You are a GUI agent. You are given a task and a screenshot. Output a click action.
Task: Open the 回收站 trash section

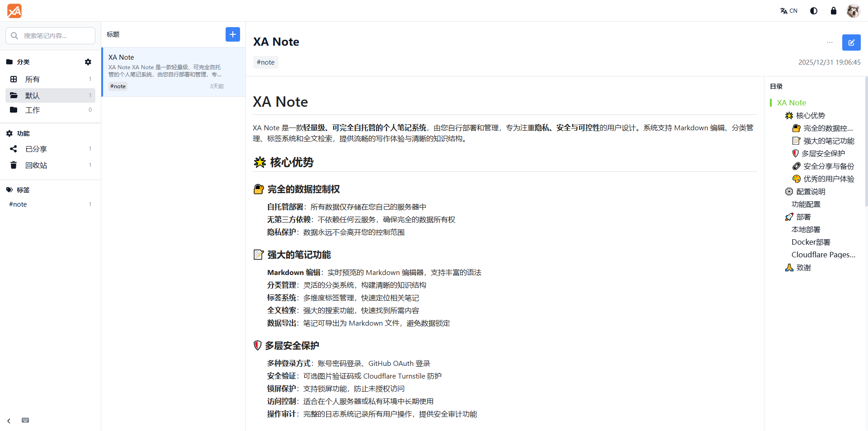pyautogui.click(x=36, y=165)
